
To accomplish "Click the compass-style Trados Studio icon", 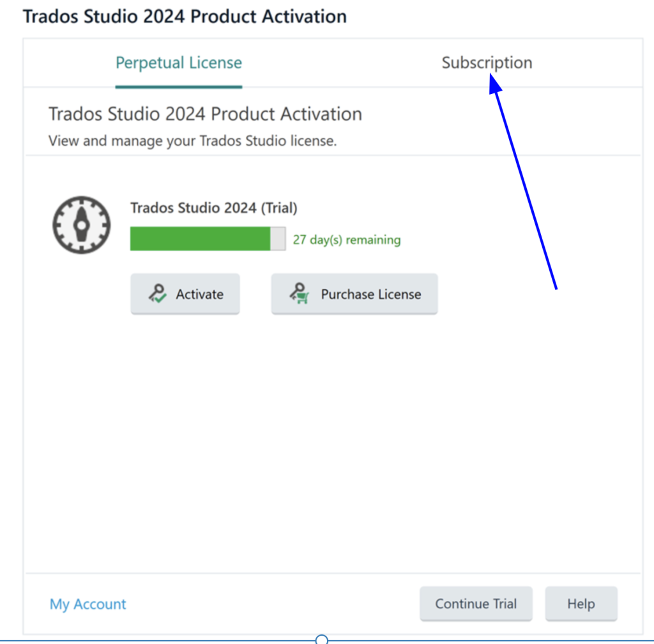I will tap(81, 225).
